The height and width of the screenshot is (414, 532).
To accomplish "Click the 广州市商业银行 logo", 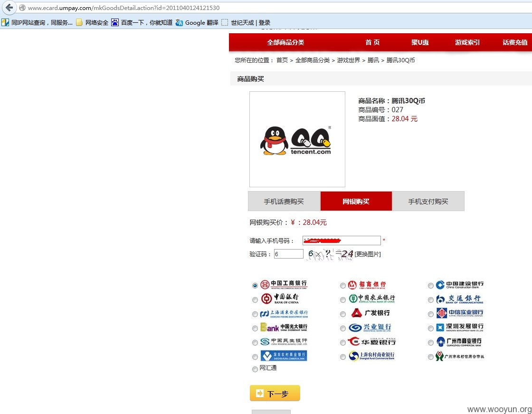I will [459, 342].
